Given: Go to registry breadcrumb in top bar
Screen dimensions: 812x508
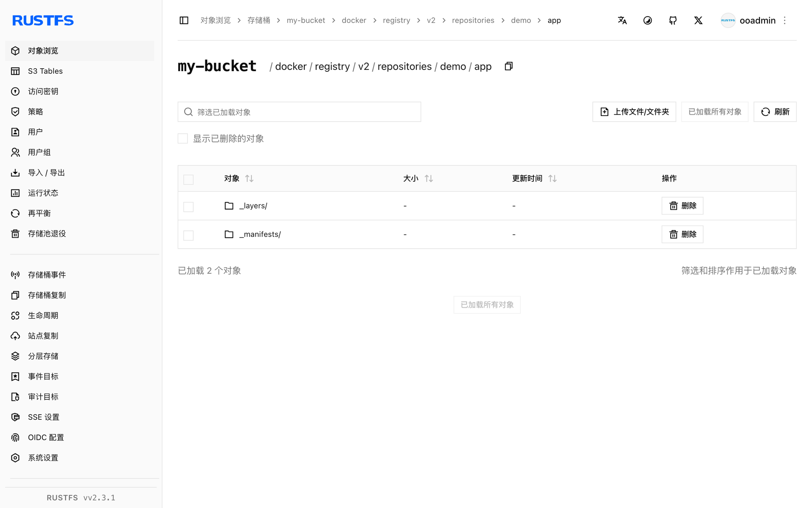Looking at the screenshot, I should coord(396,20).
